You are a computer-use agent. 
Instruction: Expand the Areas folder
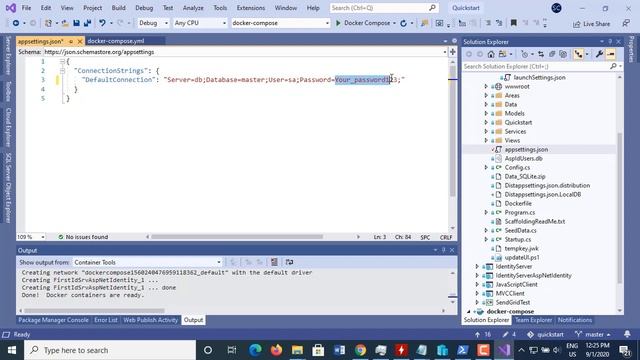(x=486, y=96)
